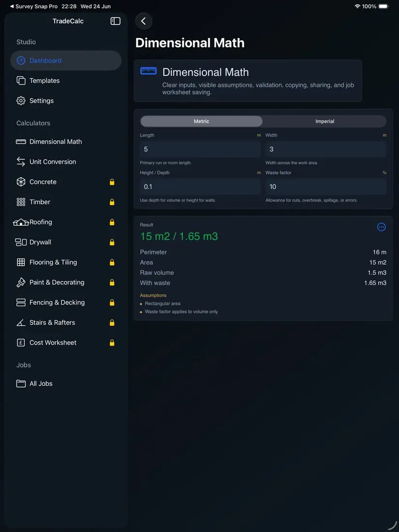Click the lock icon beside Roofing

[x=112, y=222]
